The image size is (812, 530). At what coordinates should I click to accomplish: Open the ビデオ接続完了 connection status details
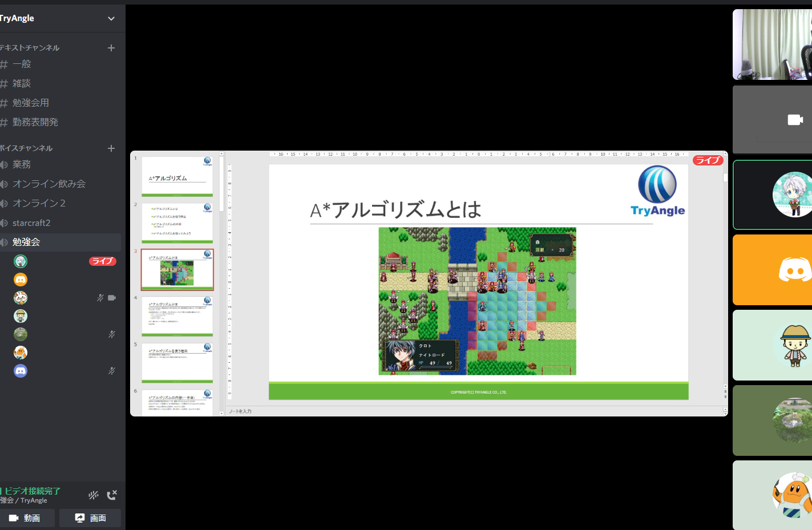tap(32, 491)
